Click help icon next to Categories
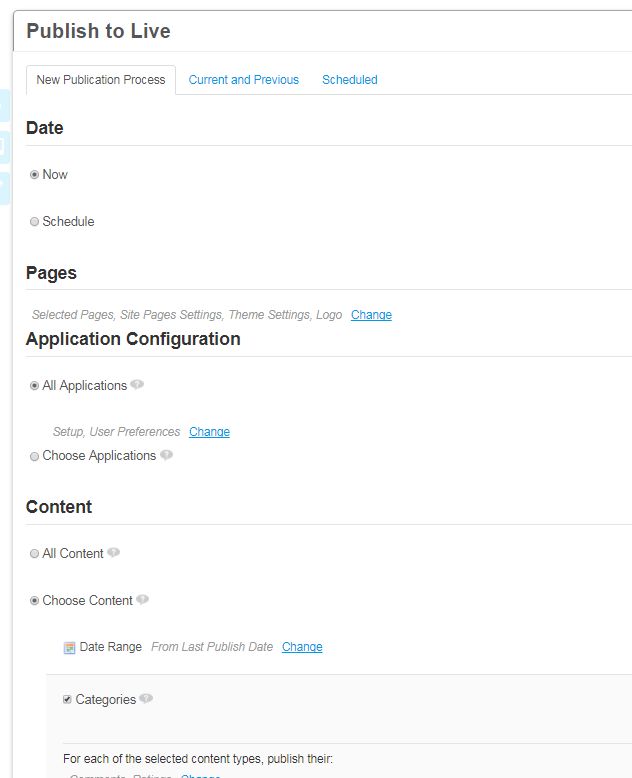 (147, 698)
